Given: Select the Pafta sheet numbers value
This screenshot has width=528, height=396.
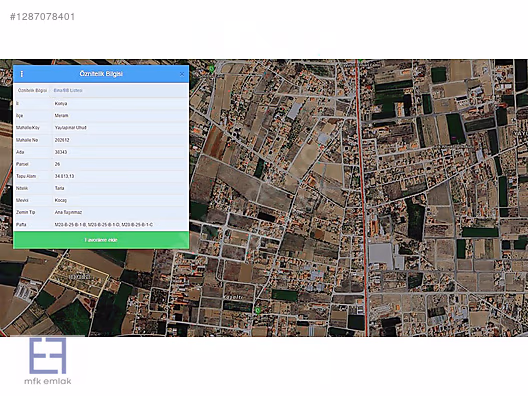Looking at the screenshot, I should 104,225.
